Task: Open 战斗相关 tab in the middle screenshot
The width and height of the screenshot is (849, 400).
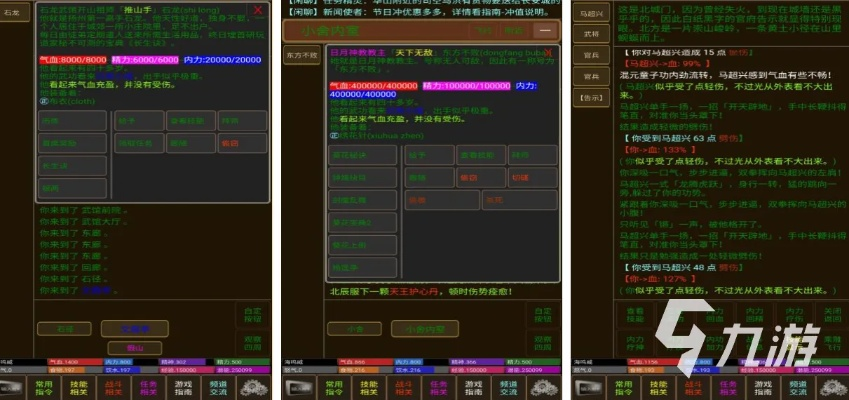Action: point(403,388)
